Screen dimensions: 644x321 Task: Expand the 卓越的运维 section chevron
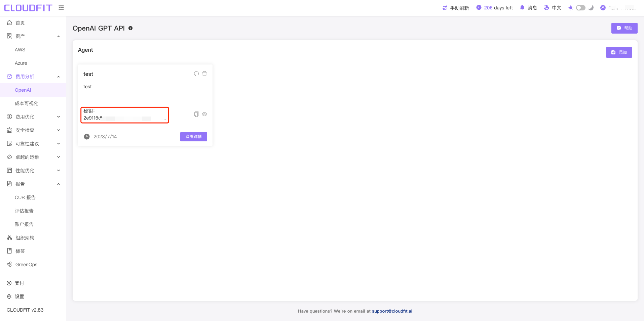click(x=59, y=157)
